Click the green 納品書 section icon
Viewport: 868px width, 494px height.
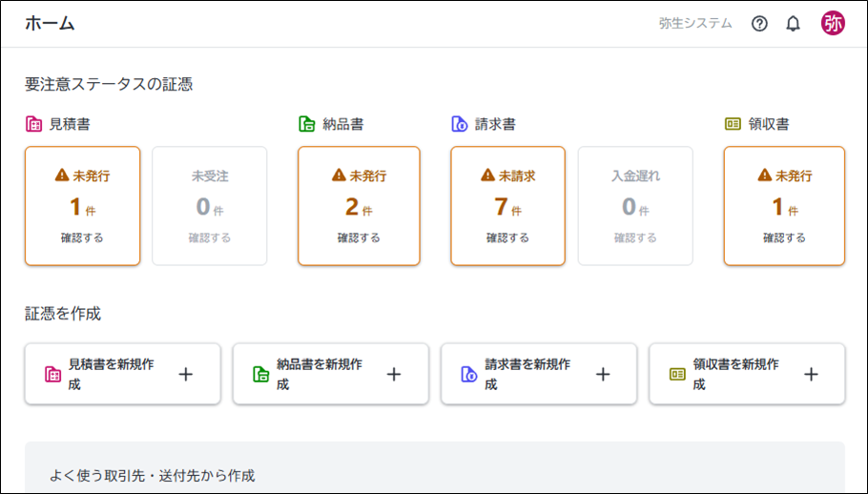point(307,124)
